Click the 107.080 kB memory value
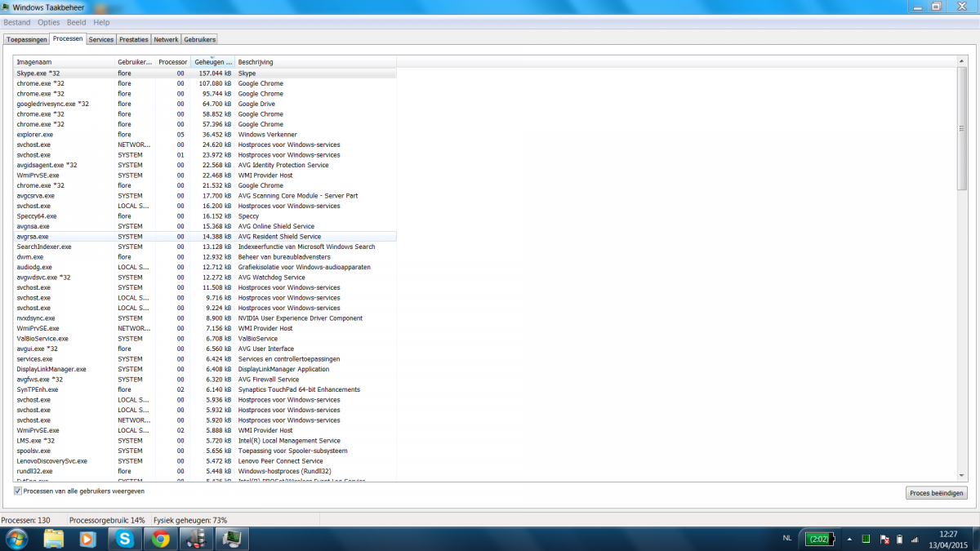Screen dimensions: 980x551 (x=215, y=83)
